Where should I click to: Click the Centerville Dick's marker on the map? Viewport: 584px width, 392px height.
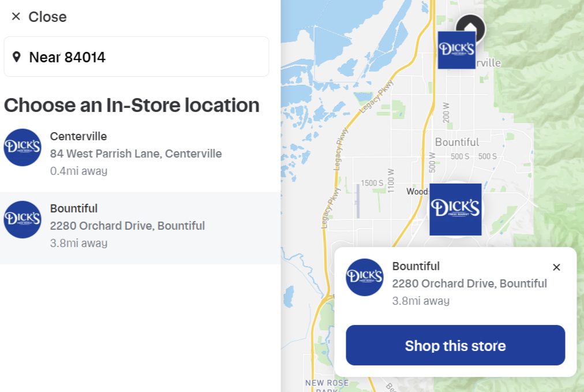(x=456, y=51)
